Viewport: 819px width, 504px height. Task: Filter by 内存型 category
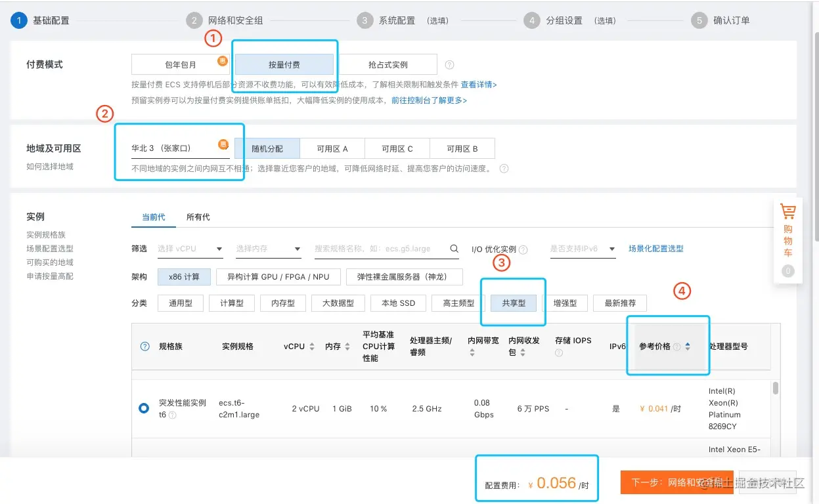(x=283, y=303)
